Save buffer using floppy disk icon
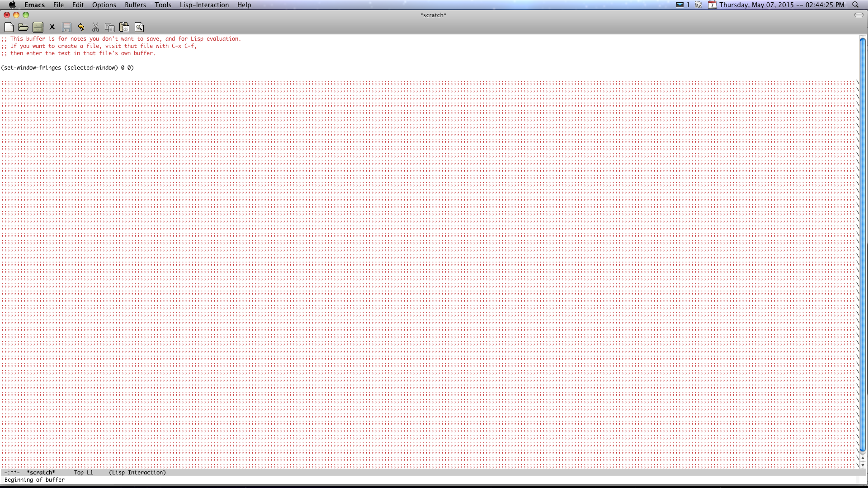 tap(66, 28)
